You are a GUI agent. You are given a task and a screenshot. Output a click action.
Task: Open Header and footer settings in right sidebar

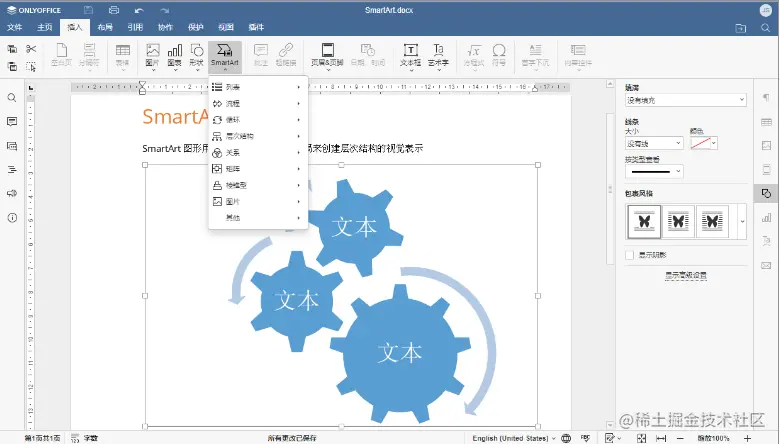(766, 170)
